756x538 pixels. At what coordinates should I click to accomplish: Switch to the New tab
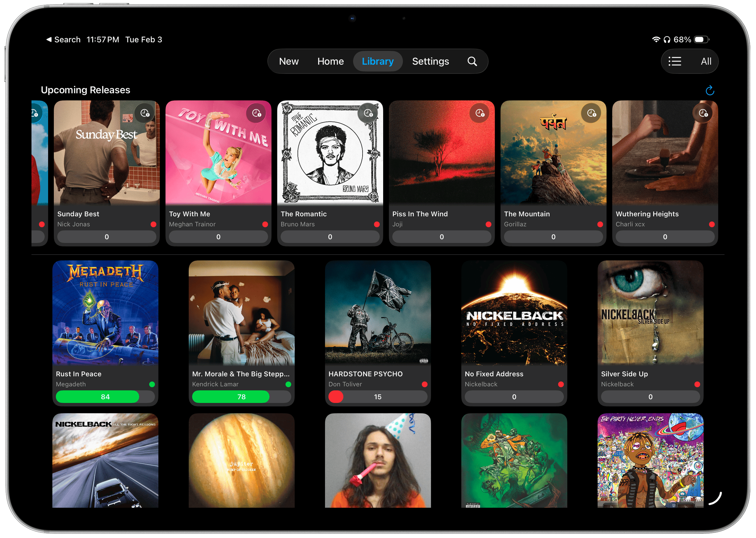point(289,61)
